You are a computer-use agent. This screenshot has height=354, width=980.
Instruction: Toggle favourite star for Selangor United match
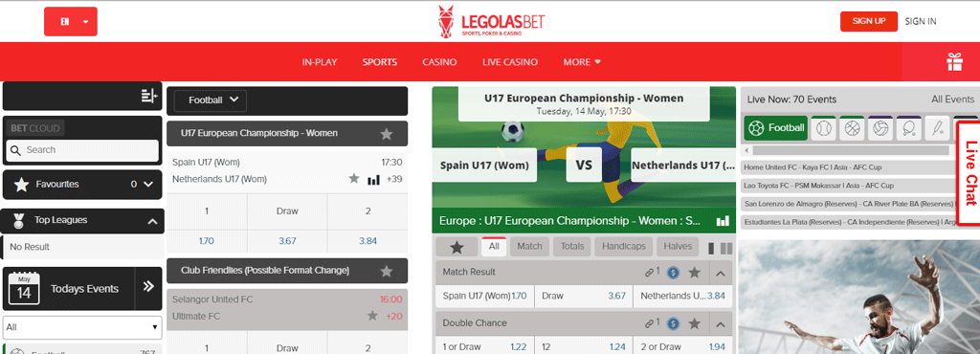coord(373,316)
